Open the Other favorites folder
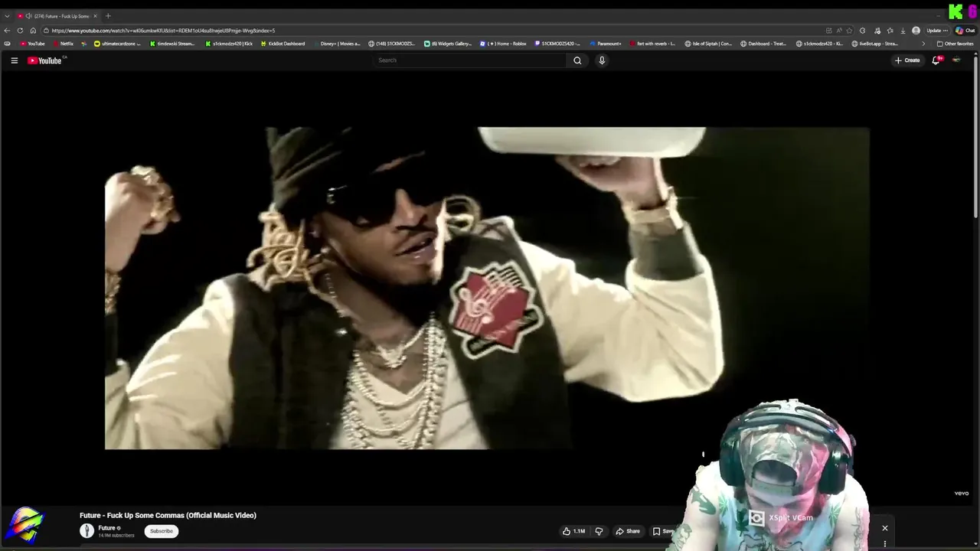Viewport: 980px width, 551px height. (955, 44)
